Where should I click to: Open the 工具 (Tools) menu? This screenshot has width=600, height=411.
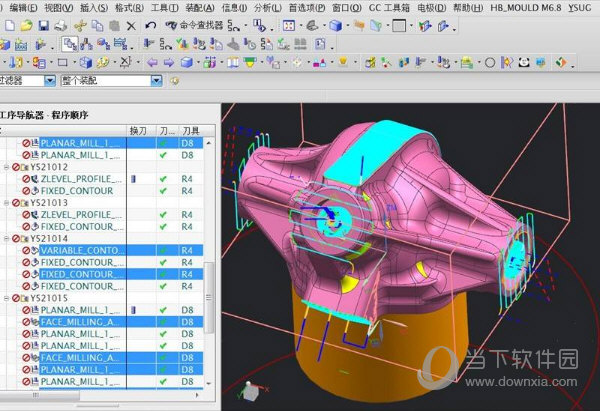point(165,8)
